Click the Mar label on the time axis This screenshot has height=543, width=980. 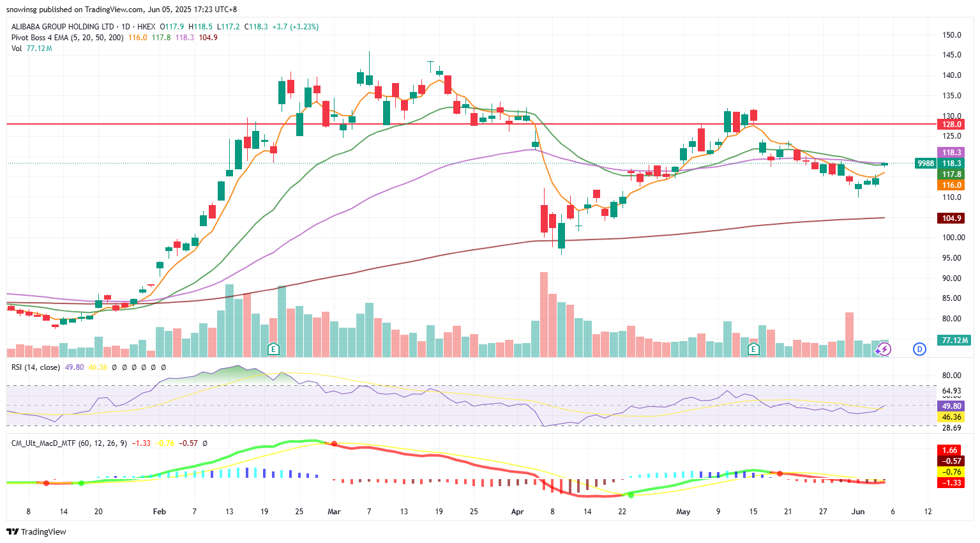click(334, 512)
